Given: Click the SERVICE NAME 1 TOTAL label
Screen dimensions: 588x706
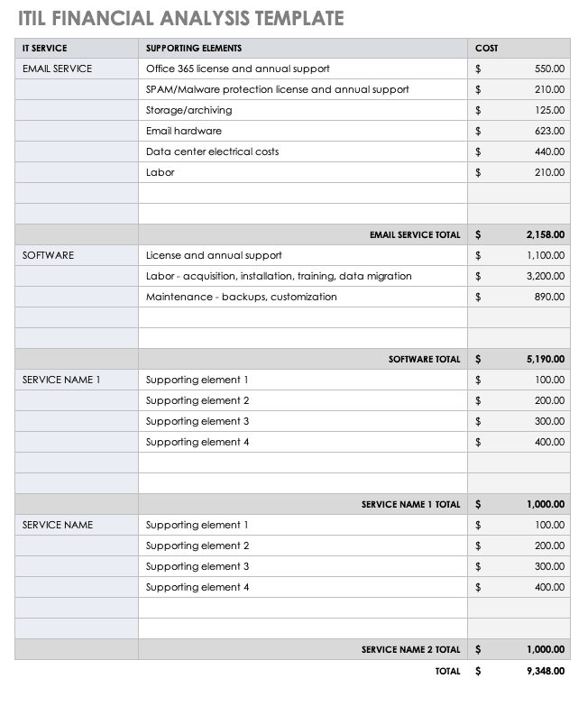Looking at the screenshot, I should click(410, 505).
